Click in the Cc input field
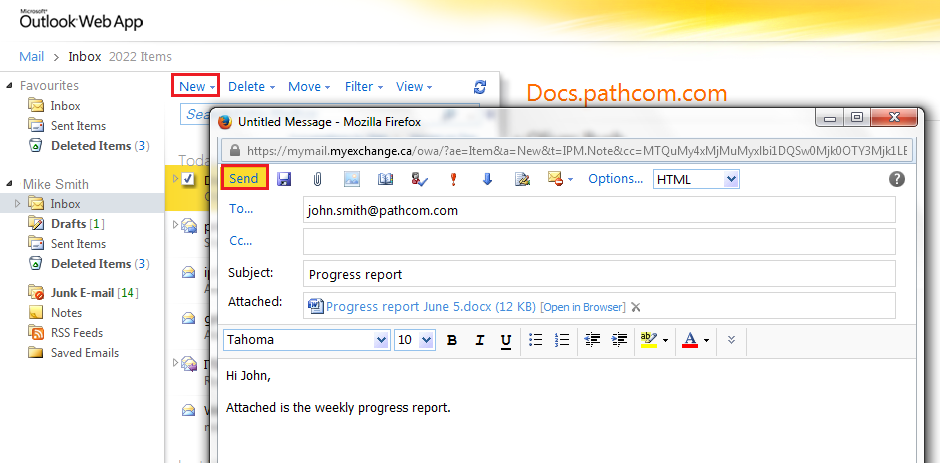 599,241
